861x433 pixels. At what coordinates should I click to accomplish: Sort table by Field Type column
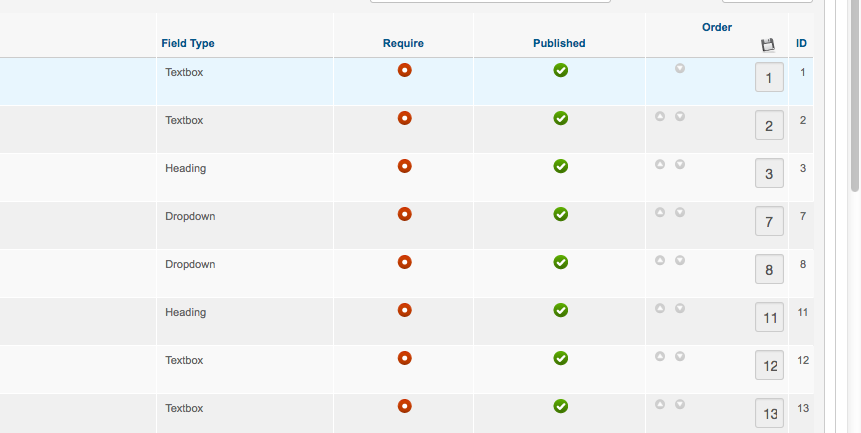[x=188, y=43]
